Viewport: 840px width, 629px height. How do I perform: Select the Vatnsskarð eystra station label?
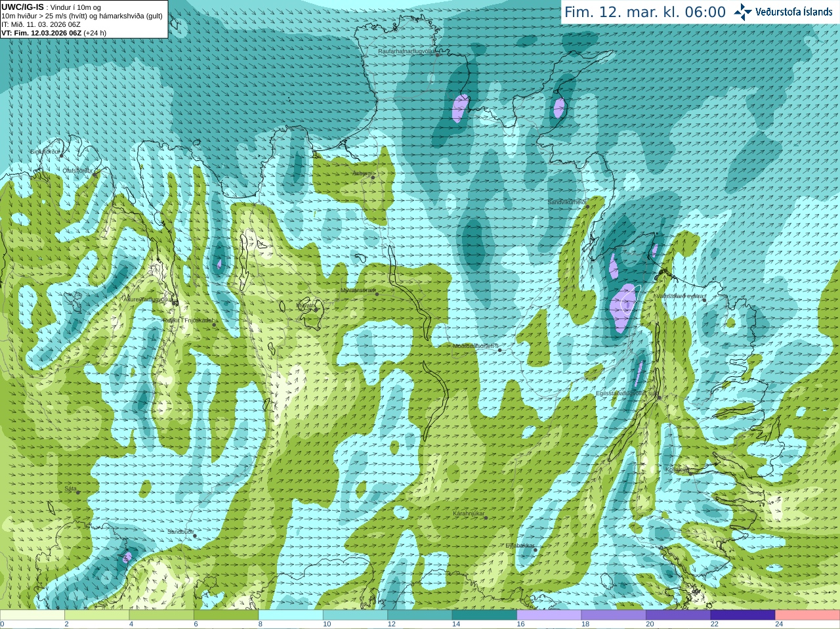pyautogui.click(x=681, y=296)
